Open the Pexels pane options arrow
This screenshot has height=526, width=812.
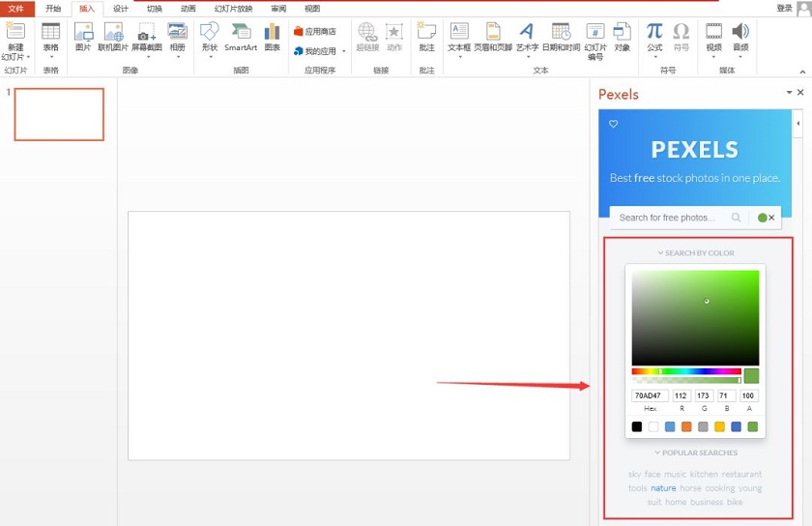coord(789,92)
